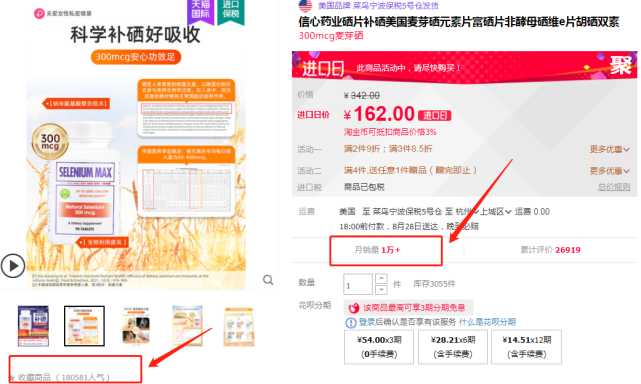Open the magnifier on product image

268,280
